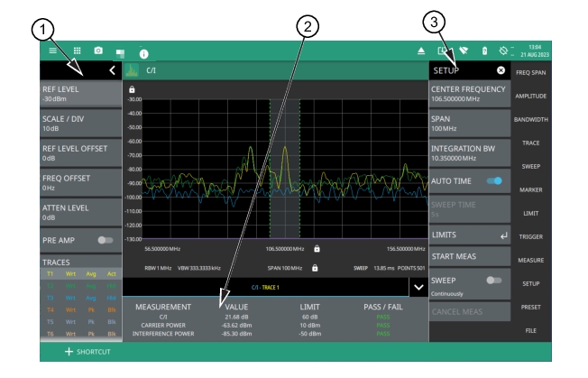Screen dimensions: 588x378
Task: Click the info notification icon
Action: click(x=142, y=54)
